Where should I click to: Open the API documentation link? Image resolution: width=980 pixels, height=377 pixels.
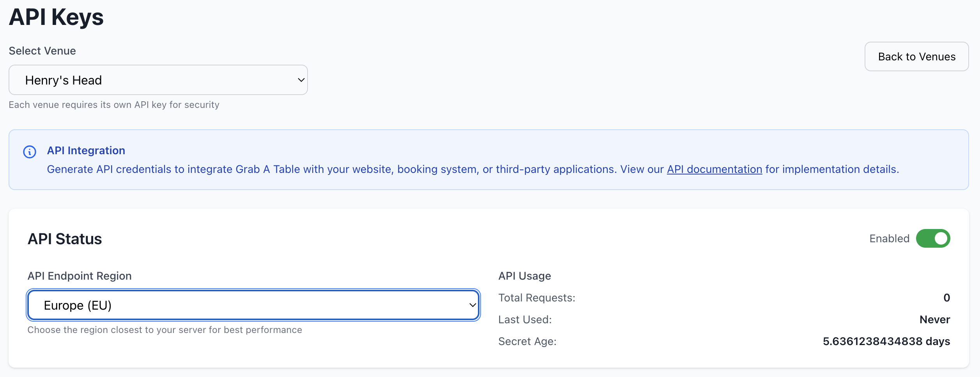click(714, 169)
